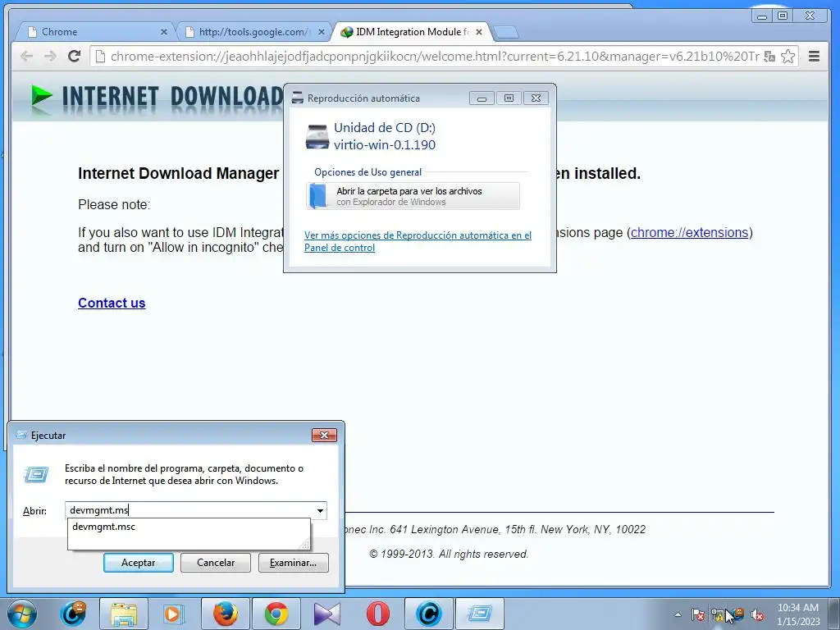Close the Ejecutar dialog with red X
The width and height of the screenshot is (840, 630).
pyautogui.click(x=324, y=435)
